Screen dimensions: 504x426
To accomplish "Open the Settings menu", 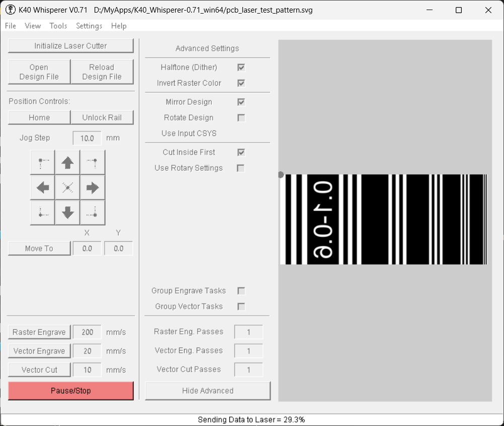I will [89, 26].
